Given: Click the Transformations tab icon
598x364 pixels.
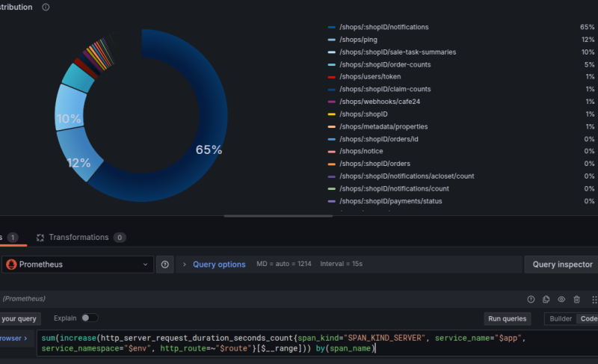Looking at the screenshot, I should pyautogui.click(x=40, y=238).
